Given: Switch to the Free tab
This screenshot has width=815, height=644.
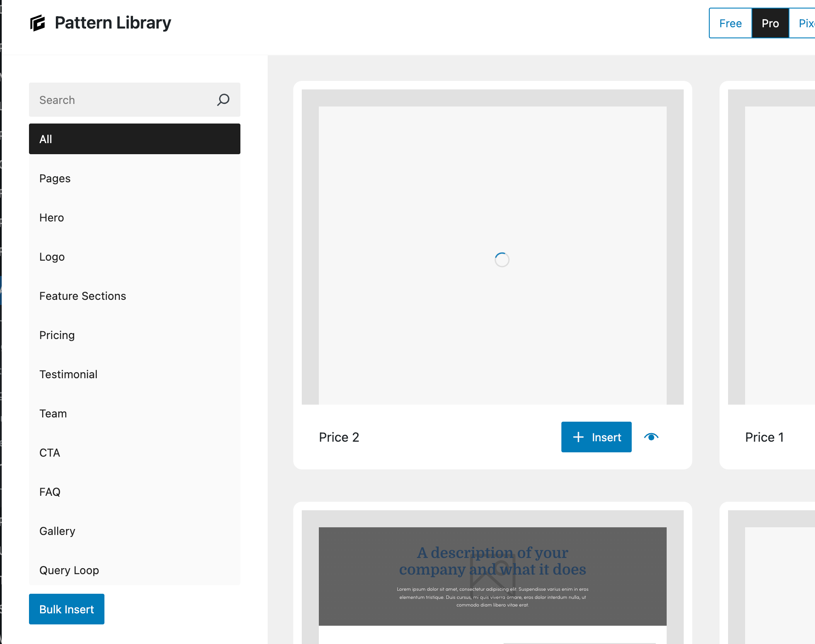Looking at the screenshot, I should click(x=730, y=23).
